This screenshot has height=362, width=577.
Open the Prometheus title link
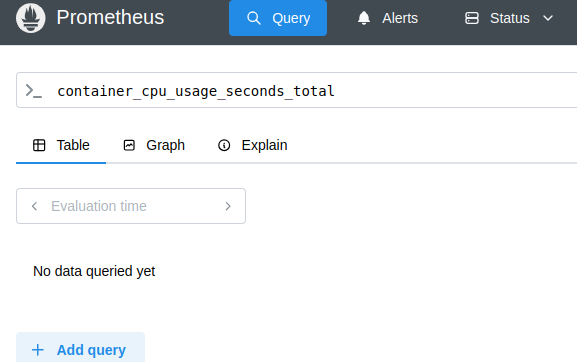pyautogui.click(x=110, y=17)
